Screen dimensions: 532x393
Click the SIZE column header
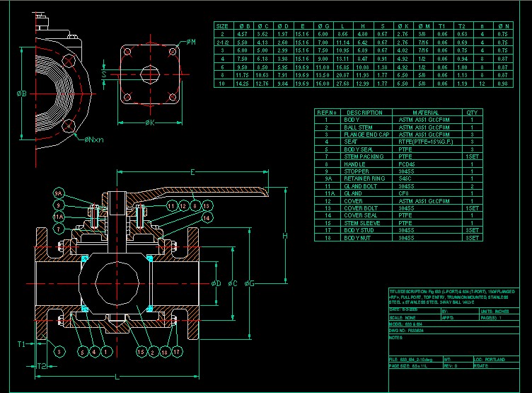point(222,25)
